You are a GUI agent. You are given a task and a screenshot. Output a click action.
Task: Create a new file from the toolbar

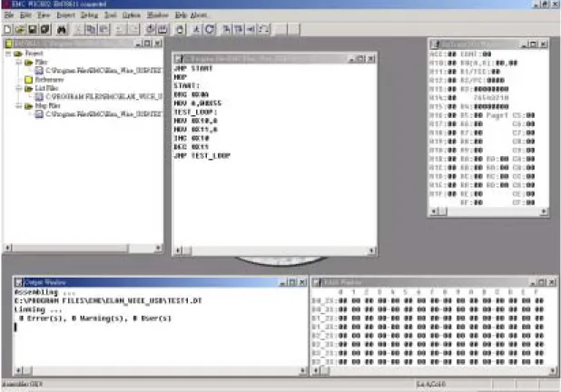click(7, 29)
